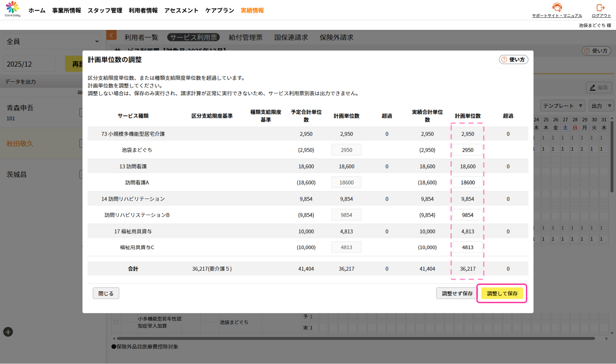Expand the 全員 filter dropdown
Screen dimensions: 616x364
(x=51, y=41)
